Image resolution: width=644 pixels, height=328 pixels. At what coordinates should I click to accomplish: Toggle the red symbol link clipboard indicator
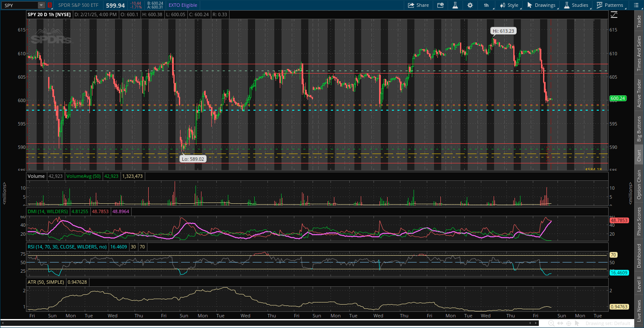[x=49, y=5]
